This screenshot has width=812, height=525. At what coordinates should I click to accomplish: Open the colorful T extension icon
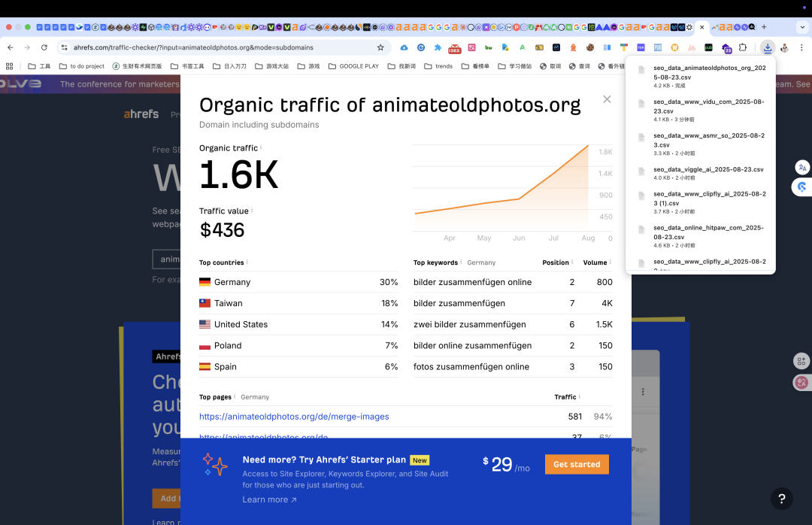click(623, 47)
